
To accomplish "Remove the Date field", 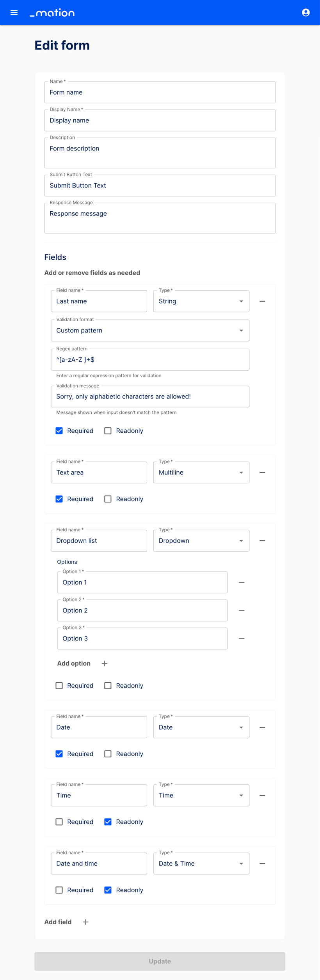I will pyautogui.click(x=262, y=727).
